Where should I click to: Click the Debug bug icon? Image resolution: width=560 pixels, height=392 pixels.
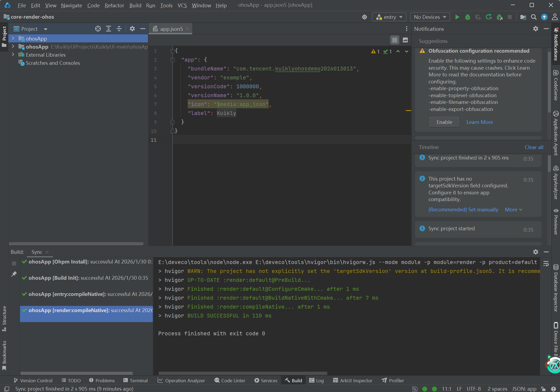pyautogui.click(x=468, y=17)
